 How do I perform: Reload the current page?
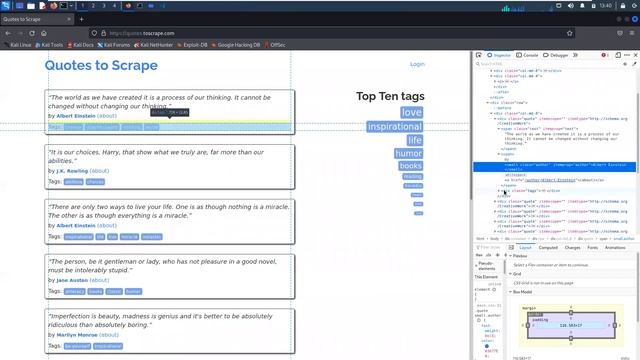coord(32,33)
